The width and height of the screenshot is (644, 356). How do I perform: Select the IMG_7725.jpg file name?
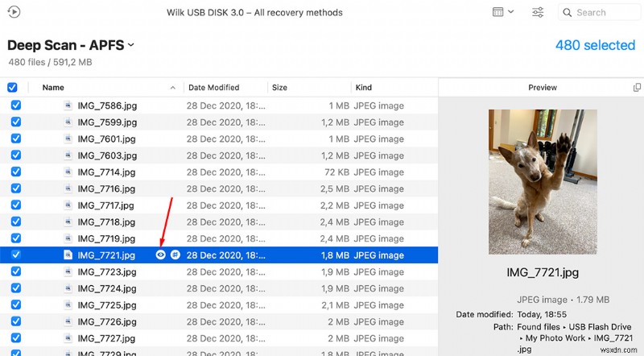coord(107,305)
